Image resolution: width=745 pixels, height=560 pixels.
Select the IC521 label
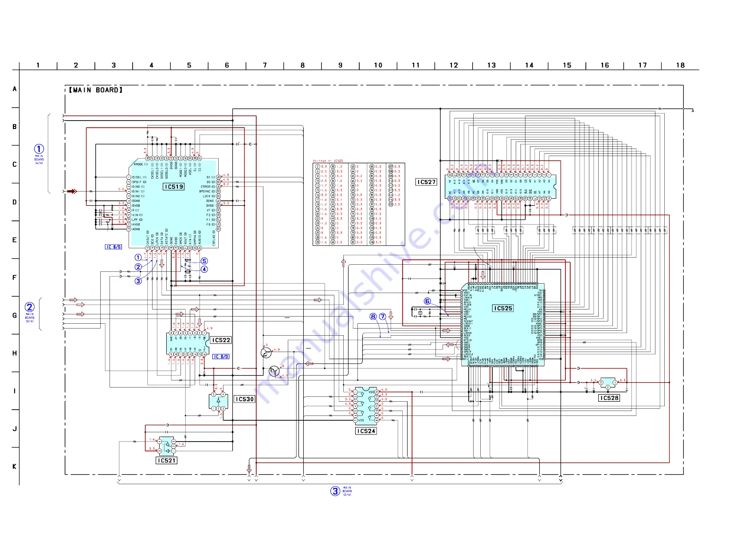point(167,461)
